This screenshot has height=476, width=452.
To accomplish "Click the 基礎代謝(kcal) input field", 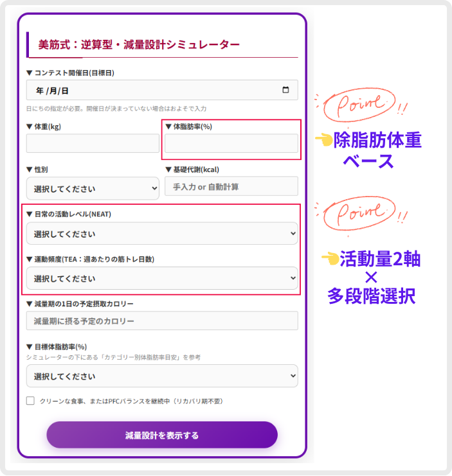I will (x=231, y=186).
